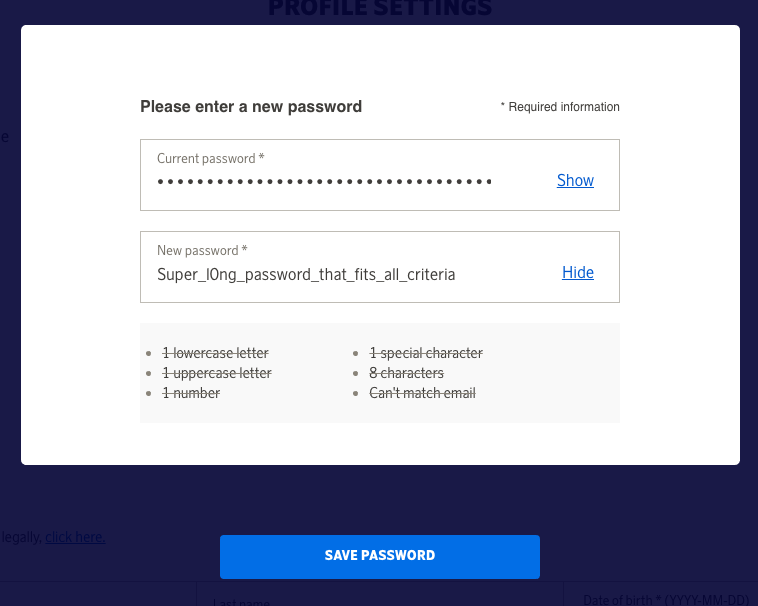Click the '1 special character' requirement
This screenshot has width=758, height=606.
[x=426, y=353]
